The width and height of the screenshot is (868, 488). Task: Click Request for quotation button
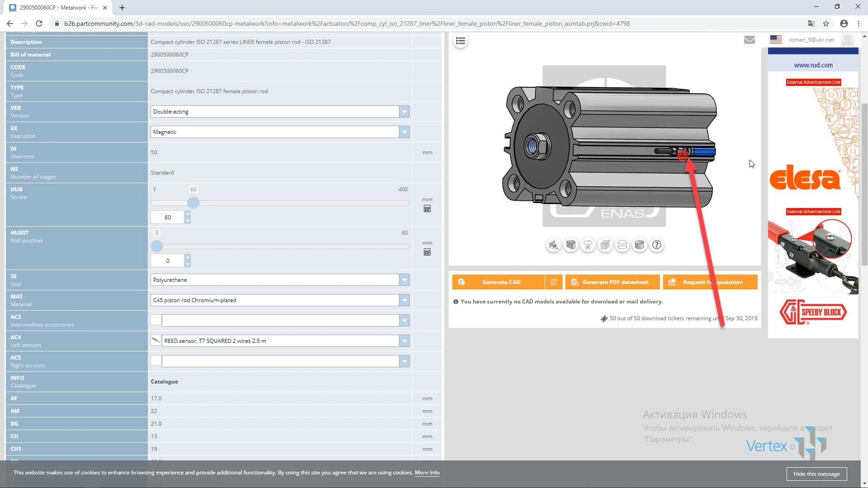point(710,282)
